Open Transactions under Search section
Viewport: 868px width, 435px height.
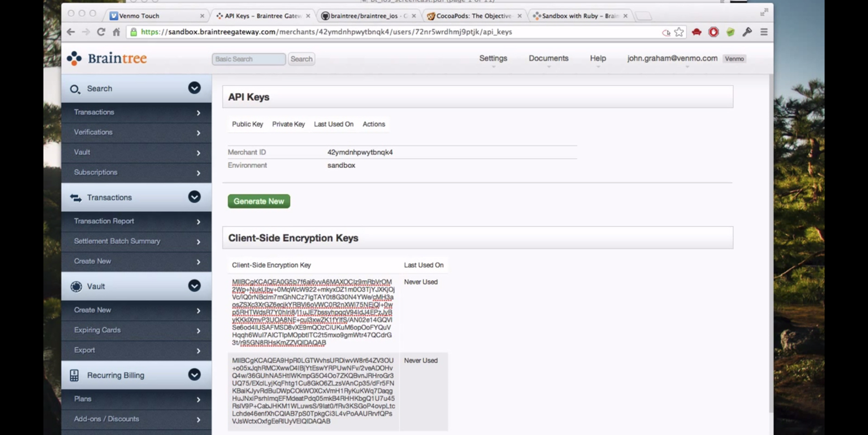pyautogui.click(x=137, y=112)
